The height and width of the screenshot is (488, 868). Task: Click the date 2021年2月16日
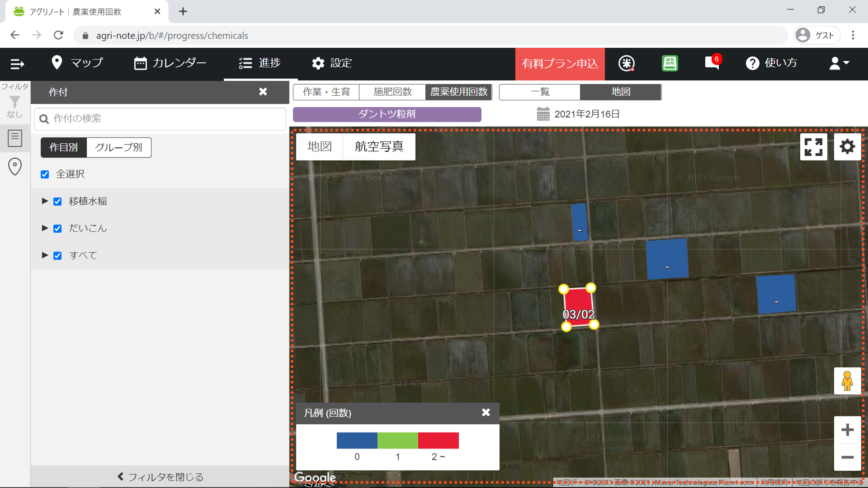click(x=587, y=114)
